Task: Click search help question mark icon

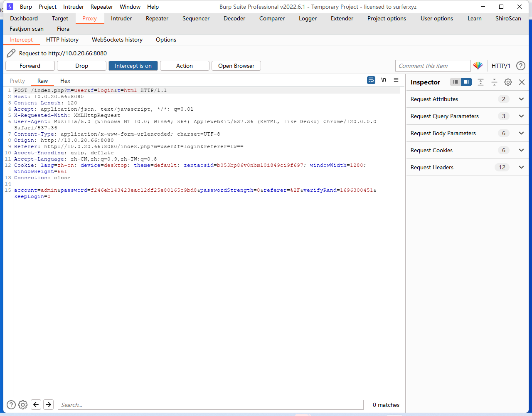Action: (x=11, y=404)
